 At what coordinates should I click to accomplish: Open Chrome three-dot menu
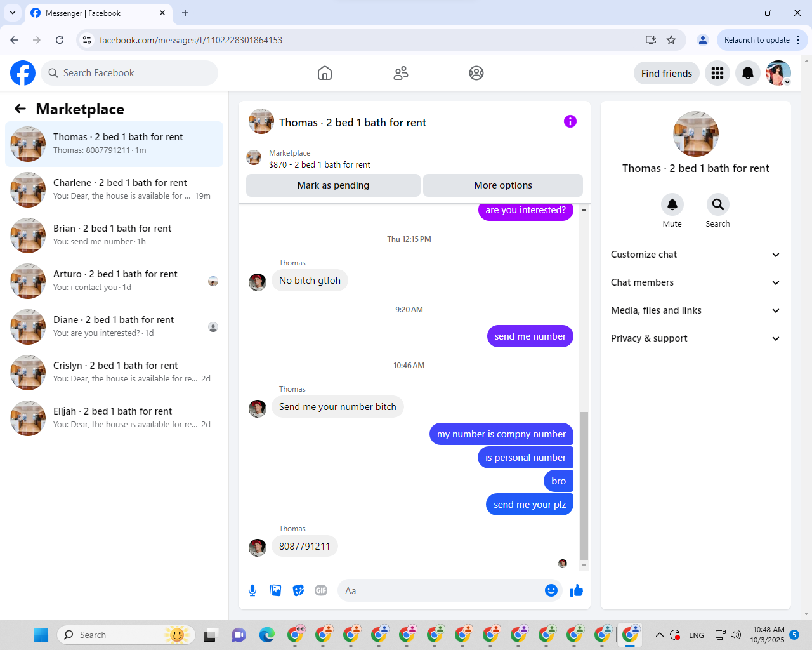[x=798, y=40]
